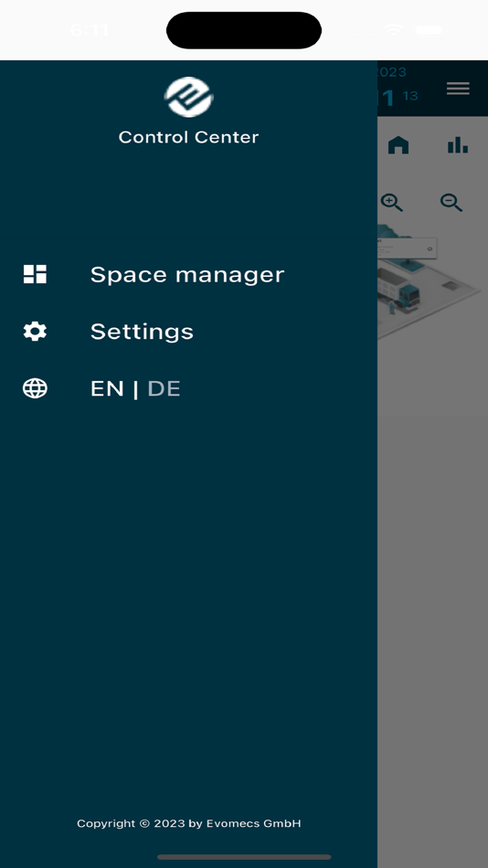
Task: Open the Space manager menu item
Action: [x=187, y=275]
